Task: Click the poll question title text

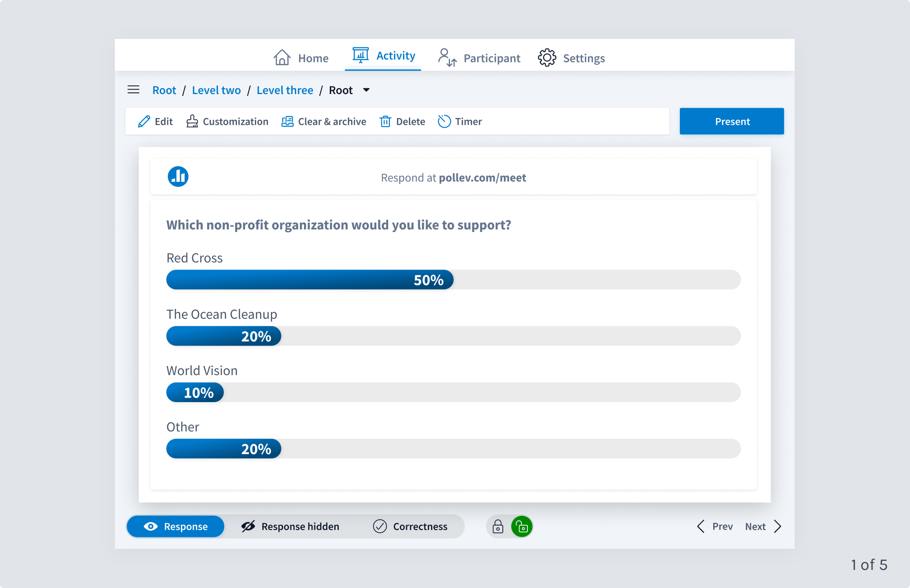Action: tap(338, 225)
